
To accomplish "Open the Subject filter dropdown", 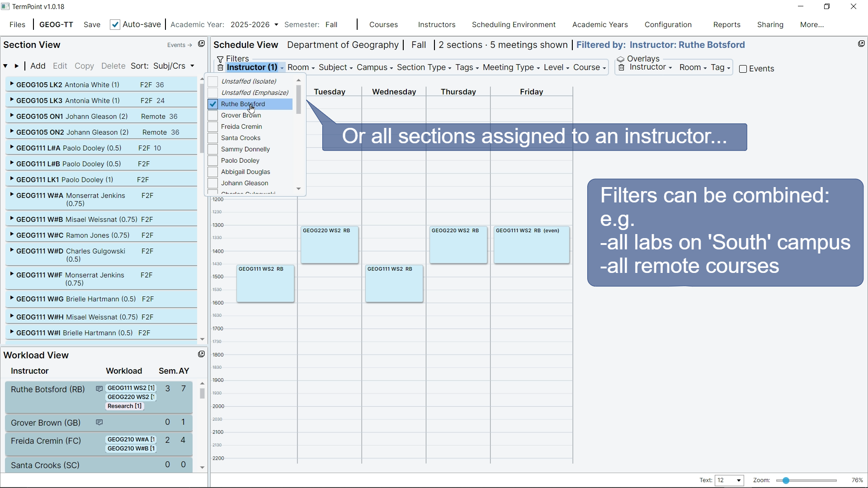I will 335,67.
